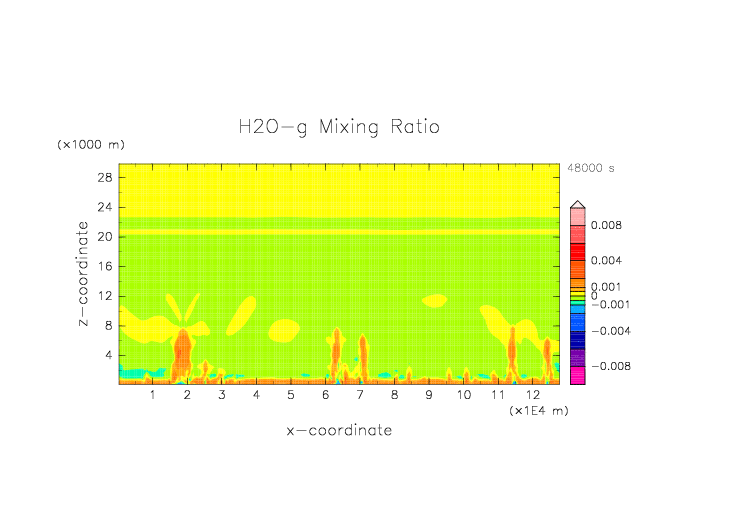Viewport: 752px width, 532px height.
Task: Click the '48000 s' timestamp label
Action: pos(591,169)
